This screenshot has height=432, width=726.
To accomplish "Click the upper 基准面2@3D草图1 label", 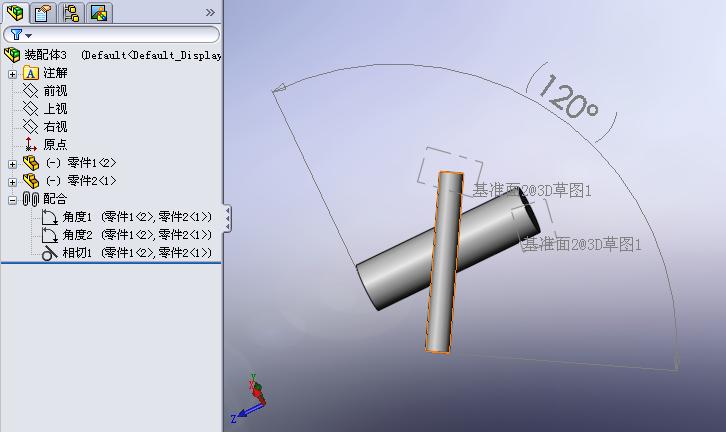I will click(532, 190).
